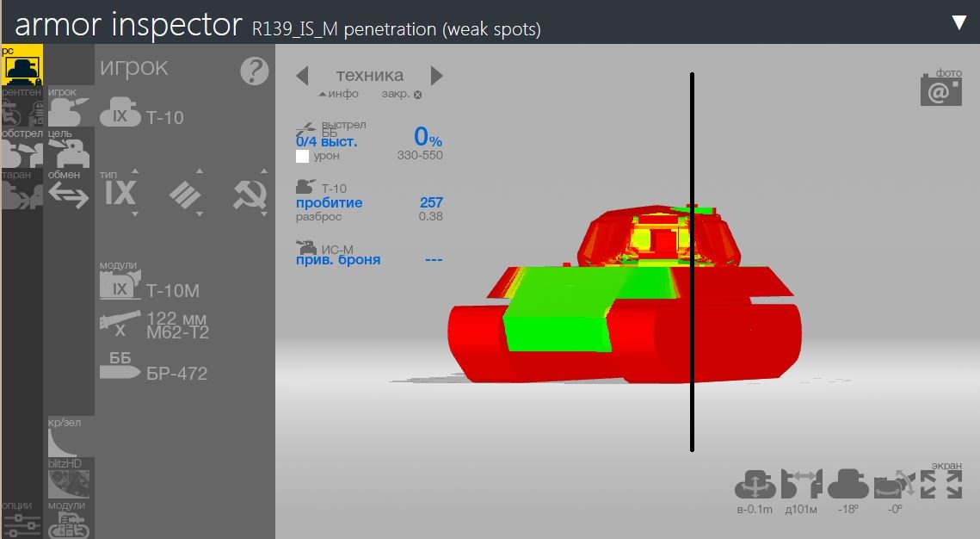Toggle the blitzHD texture mode
The image size is (980, 539).
pyautogui.click(x=69, y=479)
